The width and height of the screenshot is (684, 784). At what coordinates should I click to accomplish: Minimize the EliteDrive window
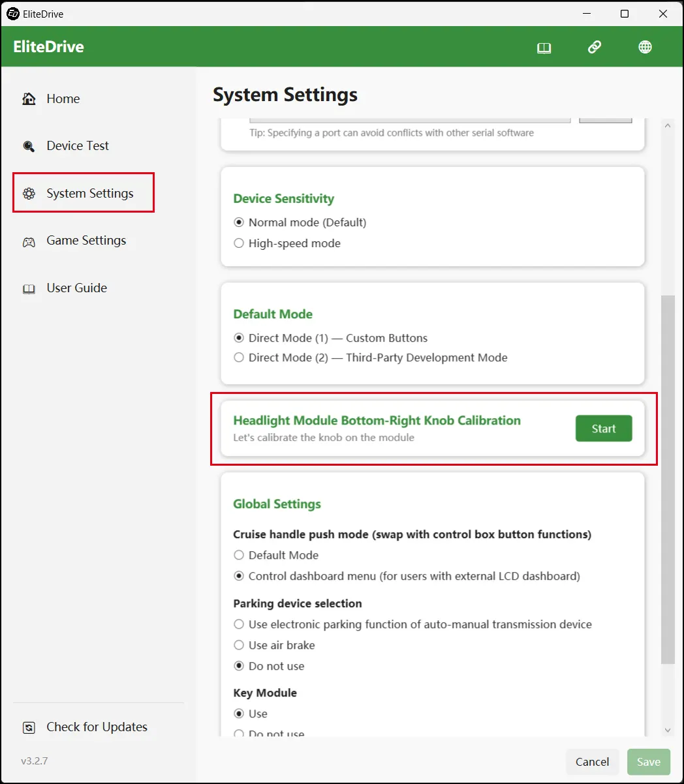585,14
